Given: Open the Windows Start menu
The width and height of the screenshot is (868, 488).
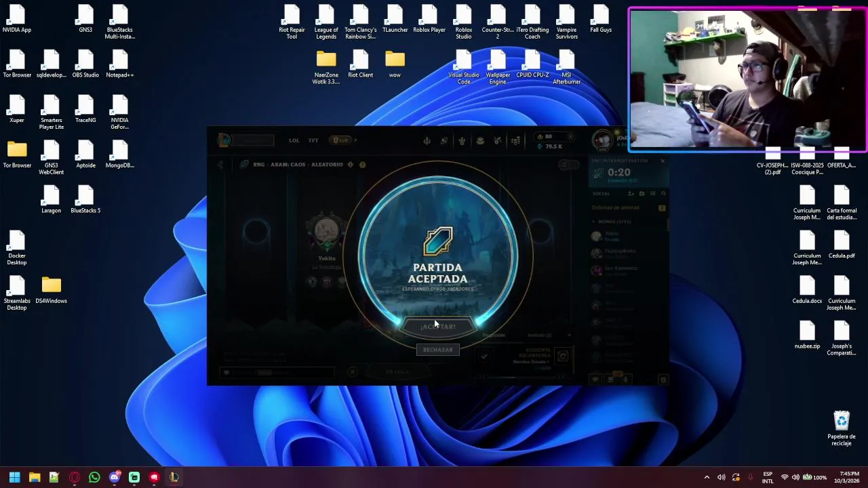Looking at the screenshot, I should [x=14, y=477].
